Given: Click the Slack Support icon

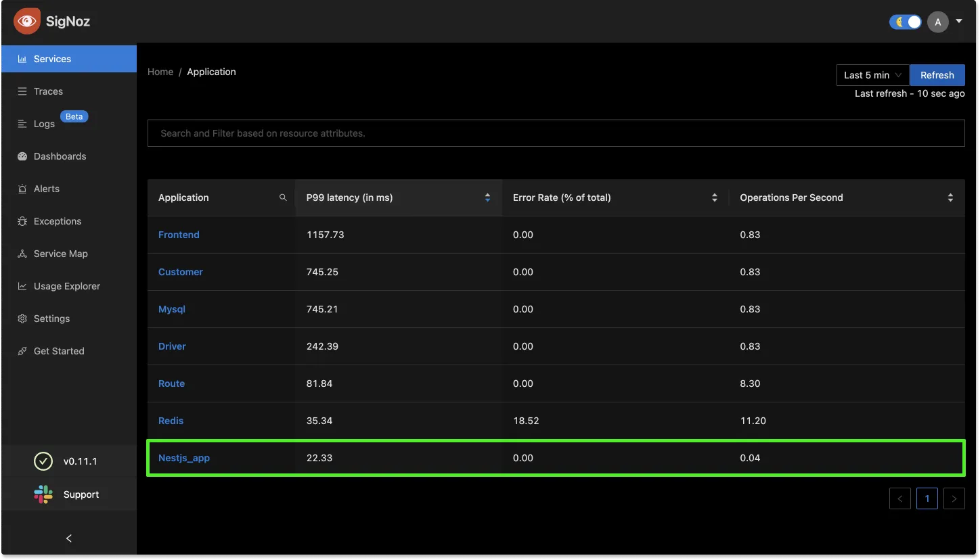Looking at the screenshot, I should coord(43,494).
